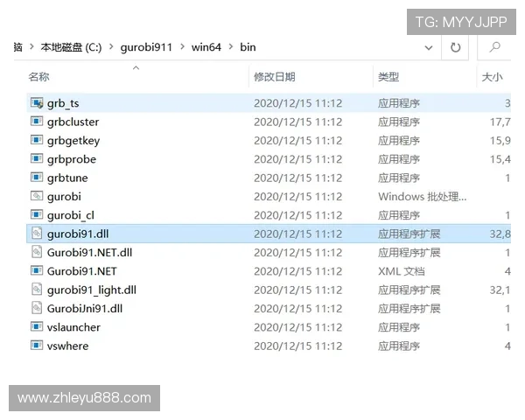Expand chevron after 本地磁盘 (C:)

[x=111, y=47]
